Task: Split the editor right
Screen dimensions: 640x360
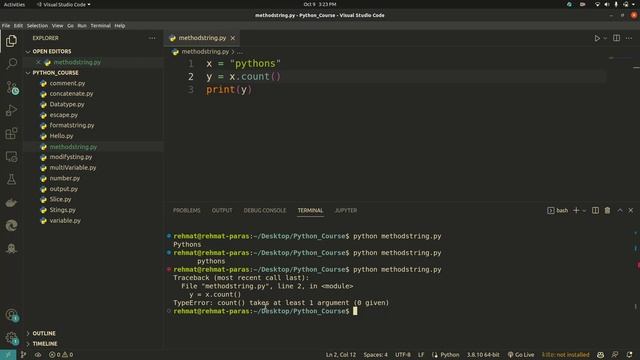Action: (x=616, y=38)
